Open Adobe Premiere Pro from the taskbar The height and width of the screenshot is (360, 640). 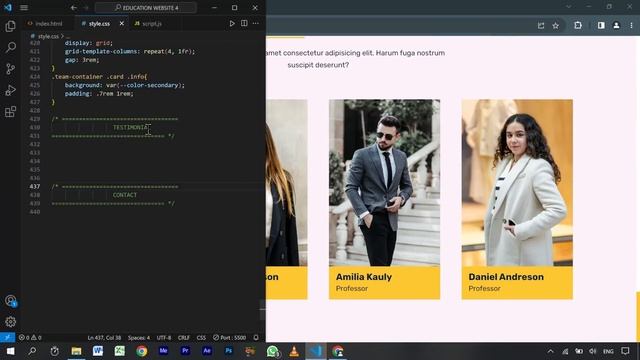point(185,351)
